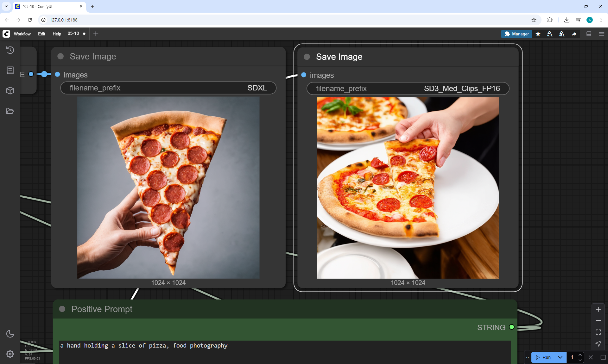Click the Run button

coord(543,357)
